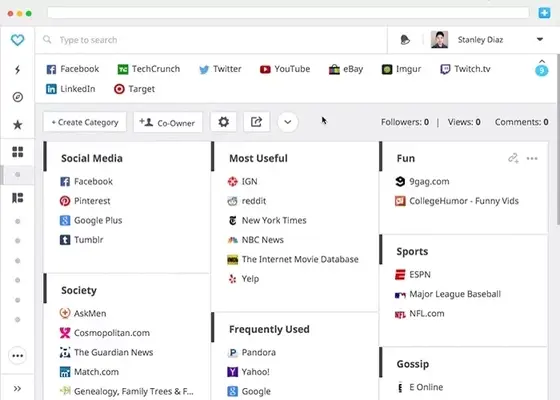Click the settings gear button
The width and height of the screenshot is (560, 400).
tap(224, 122)
